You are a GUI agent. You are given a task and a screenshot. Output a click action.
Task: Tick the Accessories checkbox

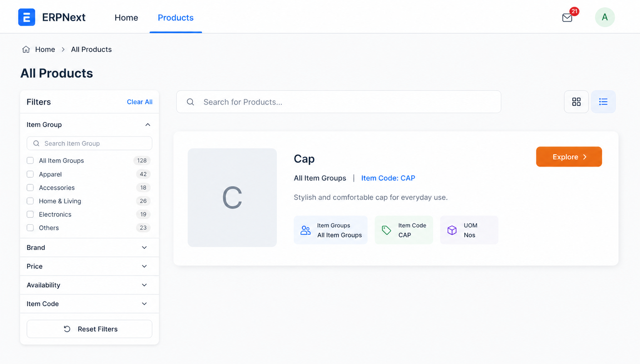[30, 188]
